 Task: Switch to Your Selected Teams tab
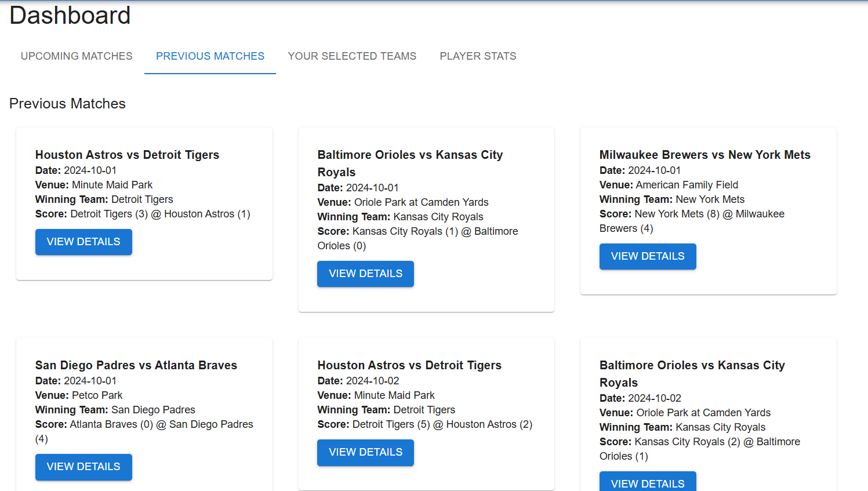[352, 56]
